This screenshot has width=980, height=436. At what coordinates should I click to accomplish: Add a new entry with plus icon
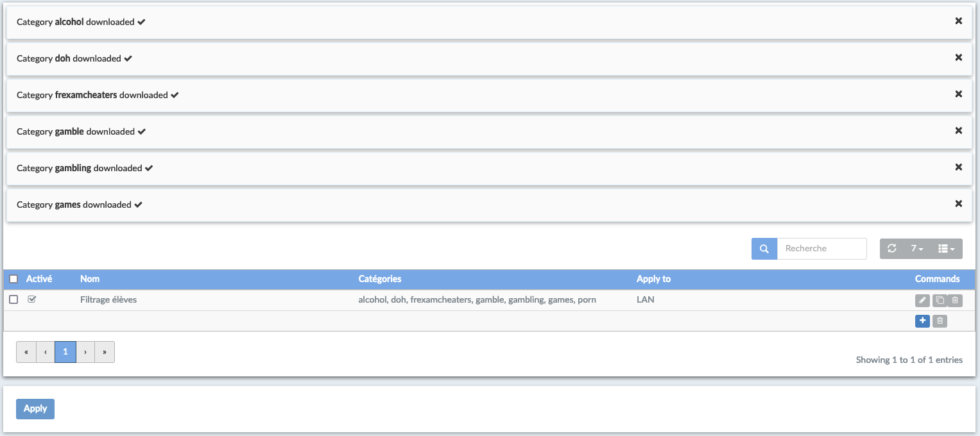pyautogui.click(x=922, y=321)
